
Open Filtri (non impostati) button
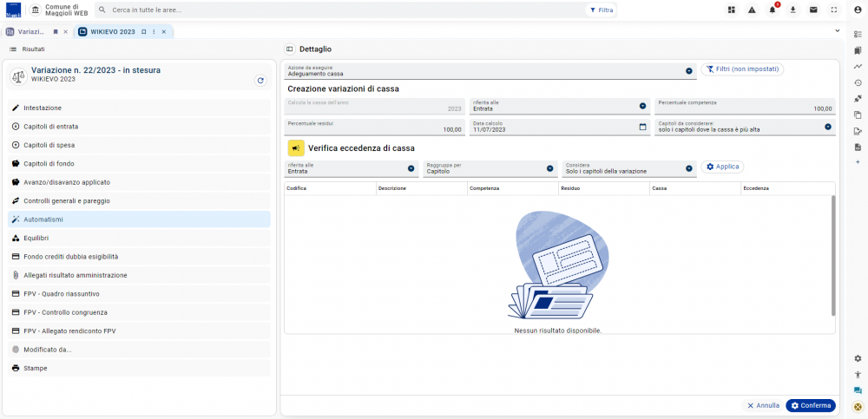tap(742, 69)
